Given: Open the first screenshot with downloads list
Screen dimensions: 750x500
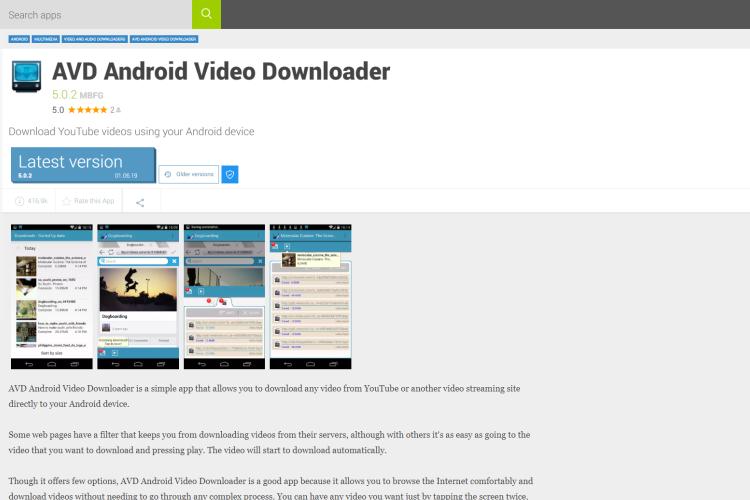Looking at the screenshot, I should point(52,296).
